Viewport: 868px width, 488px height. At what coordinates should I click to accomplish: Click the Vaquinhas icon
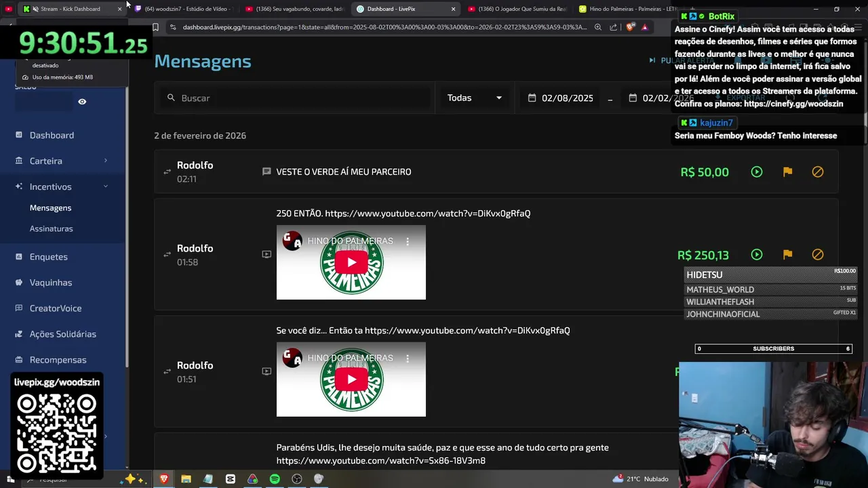tap(19, 282)
